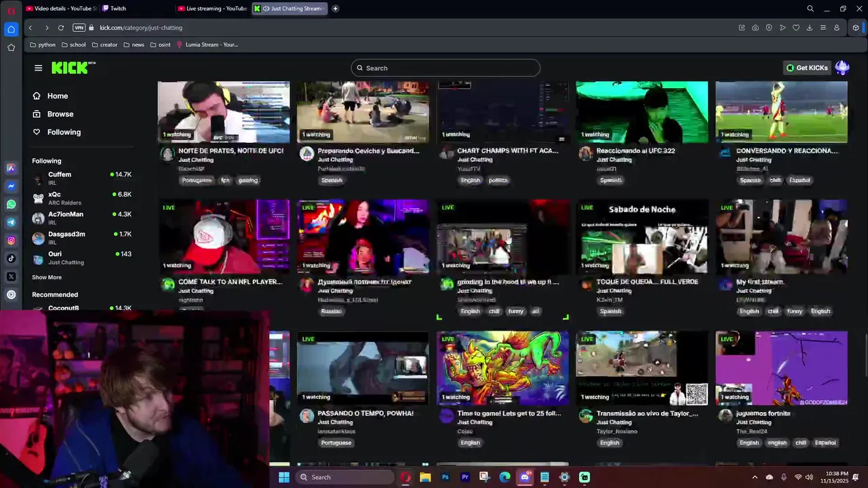
Task: Open File Explorer from taskbar
Action: click(x=425, y=477)
